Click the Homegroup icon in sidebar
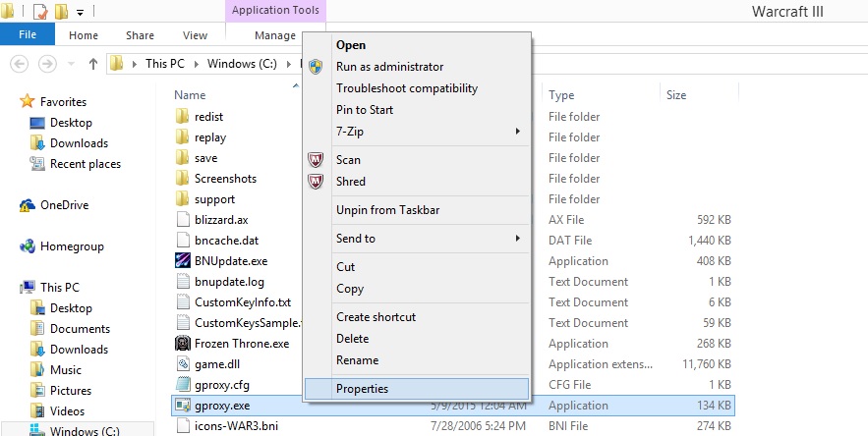This screenshot has width=868, height=436. coord(28,246)
